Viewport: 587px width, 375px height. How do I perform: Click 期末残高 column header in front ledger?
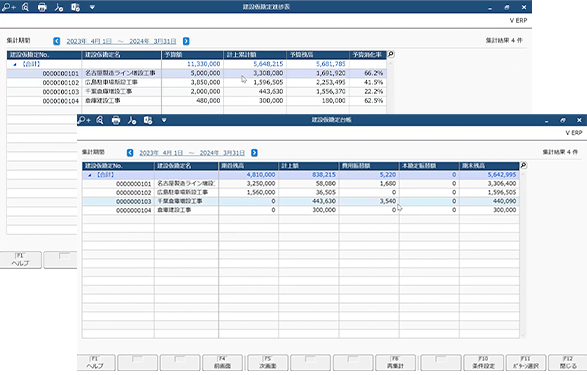(x=489, y=165)
